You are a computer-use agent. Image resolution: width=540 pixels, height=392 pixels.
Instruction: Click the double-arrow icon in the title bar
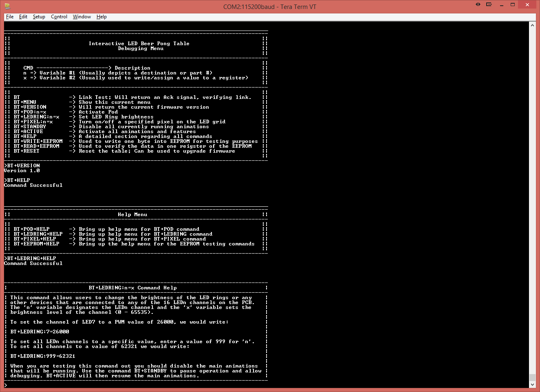478,4
